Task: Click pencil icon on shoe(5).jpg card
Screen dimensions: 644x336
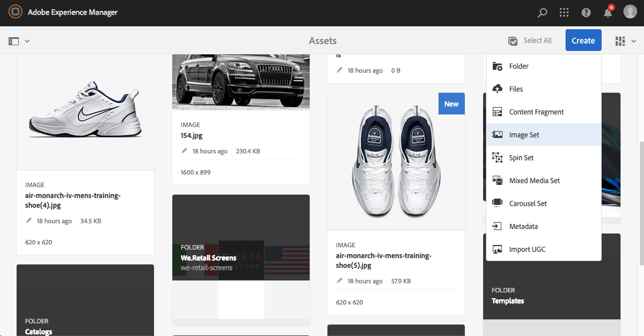Action: tap(339, 280)
